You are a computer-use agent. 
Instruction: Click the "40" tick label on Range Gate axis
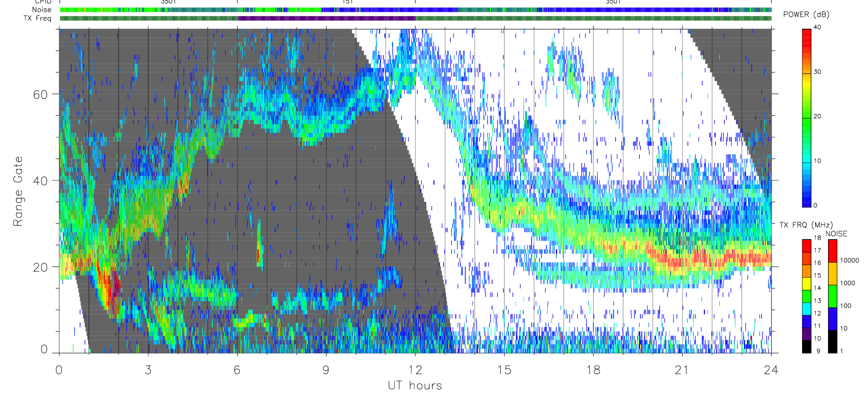tap(41, 181)
